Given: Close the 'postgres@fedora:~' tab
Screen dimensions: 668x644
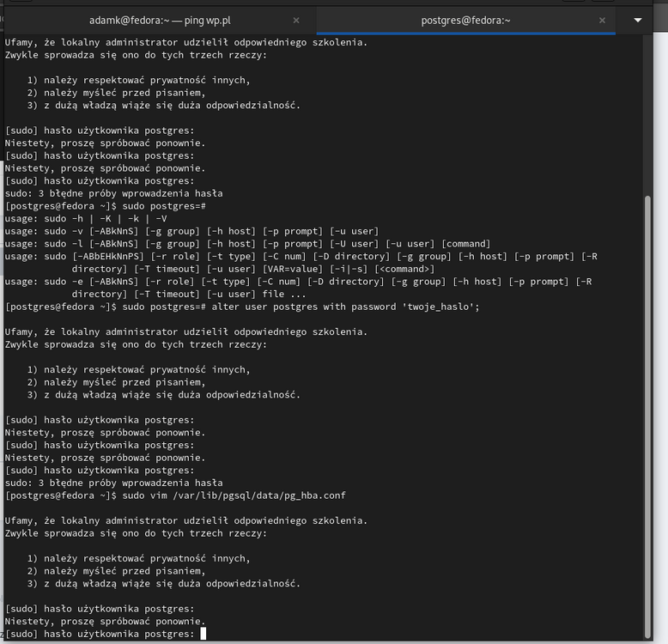Looking at the screenshot, I should pos(601,20).
